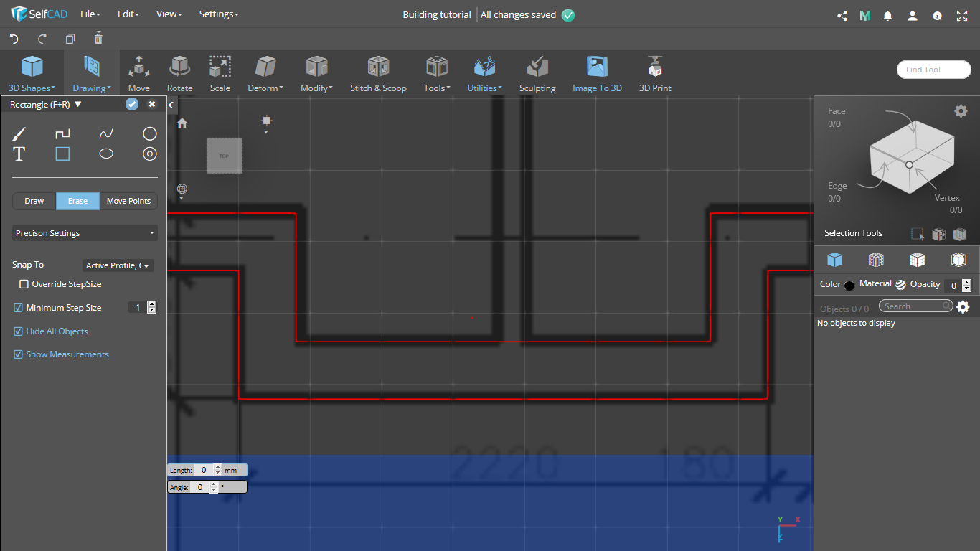980x551 pixels.
Task: Expand Precison Settings dropdown
Action: coord(85,233)
